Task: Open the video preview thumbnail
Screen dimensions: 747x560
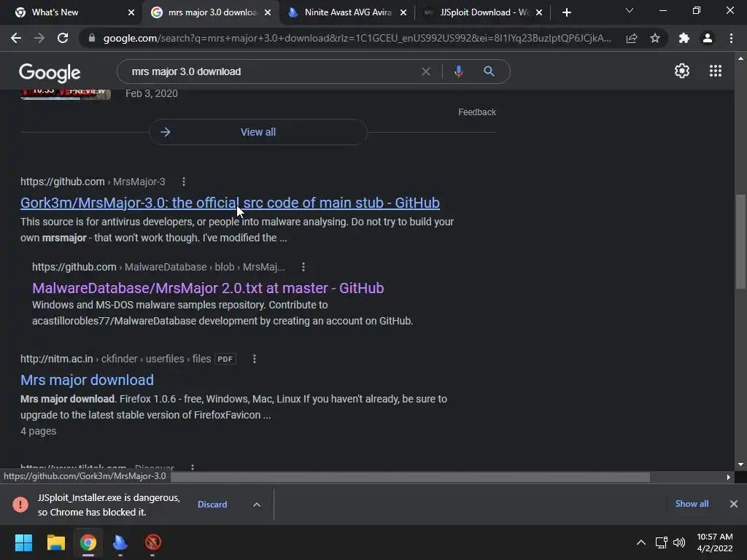Action: 65,94
